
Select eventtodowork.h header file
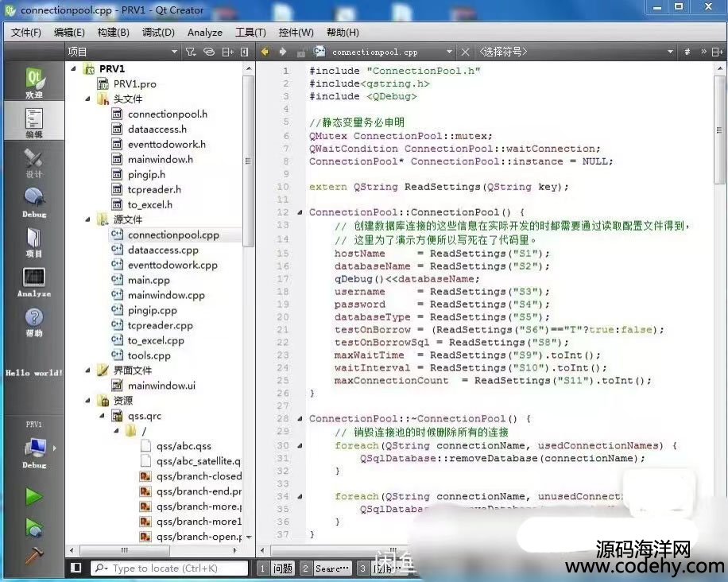coord(167,145)
